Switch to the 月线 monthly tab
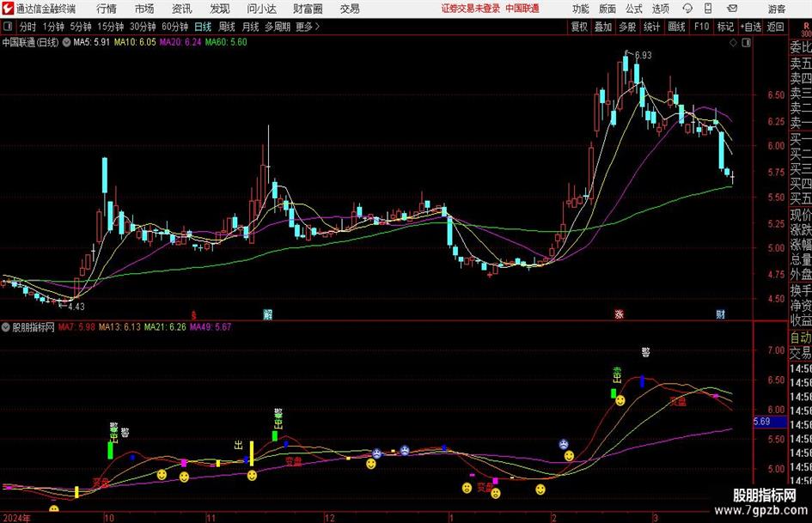This screenshot has height=523, width=812. [x=251, y=27]
